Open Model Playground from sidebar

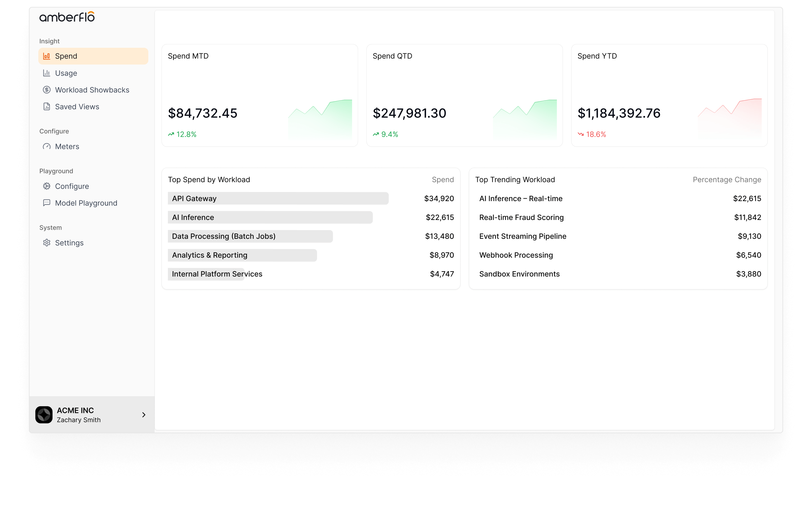86,203
